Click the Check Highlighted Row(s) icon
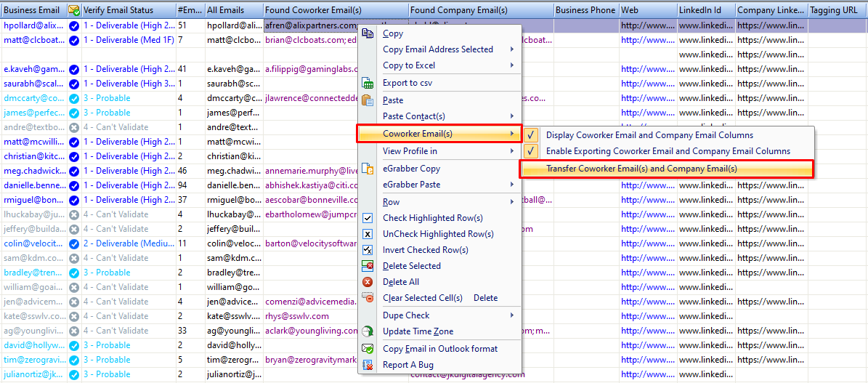868x383 pixels. tap(368, 218)
